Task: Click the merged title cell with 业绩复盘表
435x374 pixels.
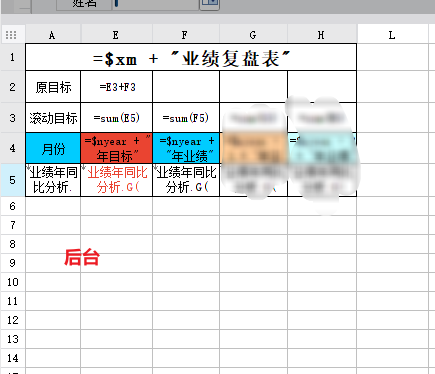Action: (191, 57)
